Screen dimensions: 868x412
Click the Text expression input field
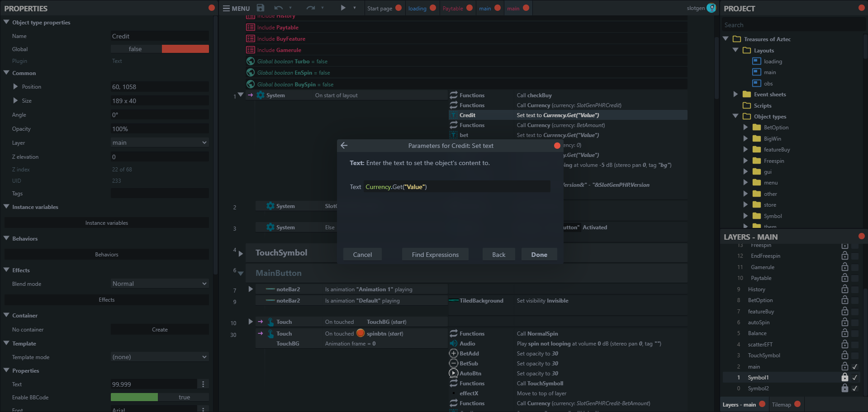[x=457, y=187]
